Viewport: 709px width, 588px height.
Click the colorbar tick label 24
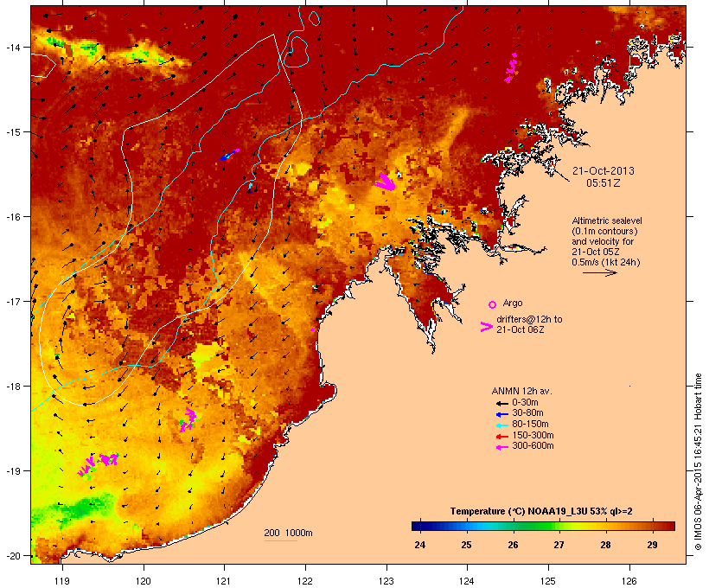point(419,545)
